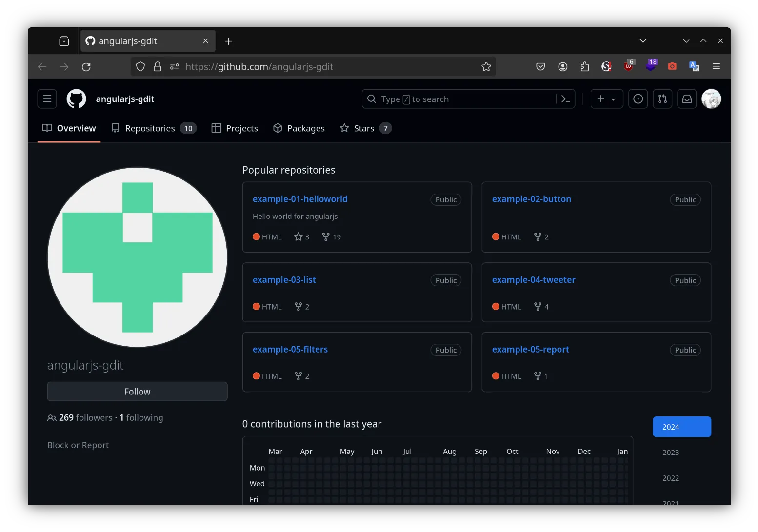
Task: Show site security lock information
Action: (158, 67)
